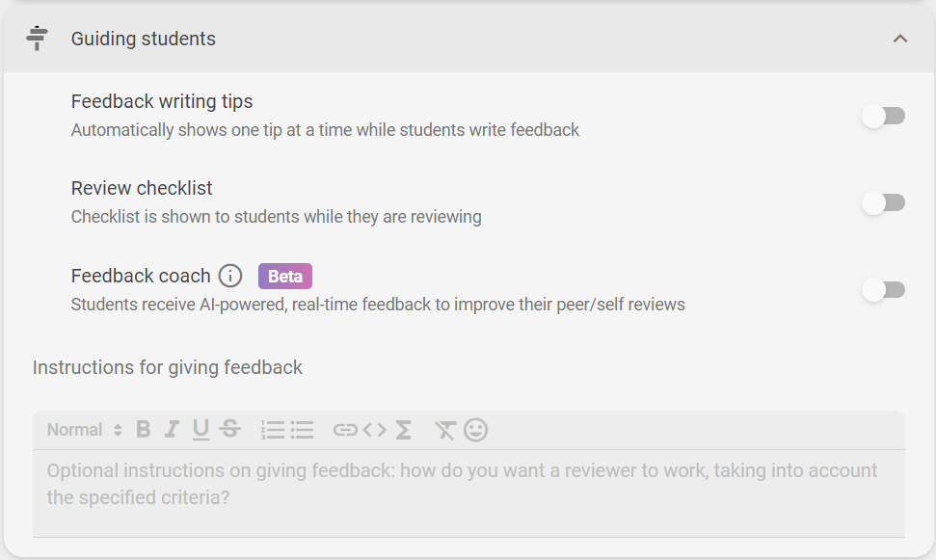This screenshot has width=936, height=560.
Task: Turn on the Review checklist switch
Action: click(884, 203)
